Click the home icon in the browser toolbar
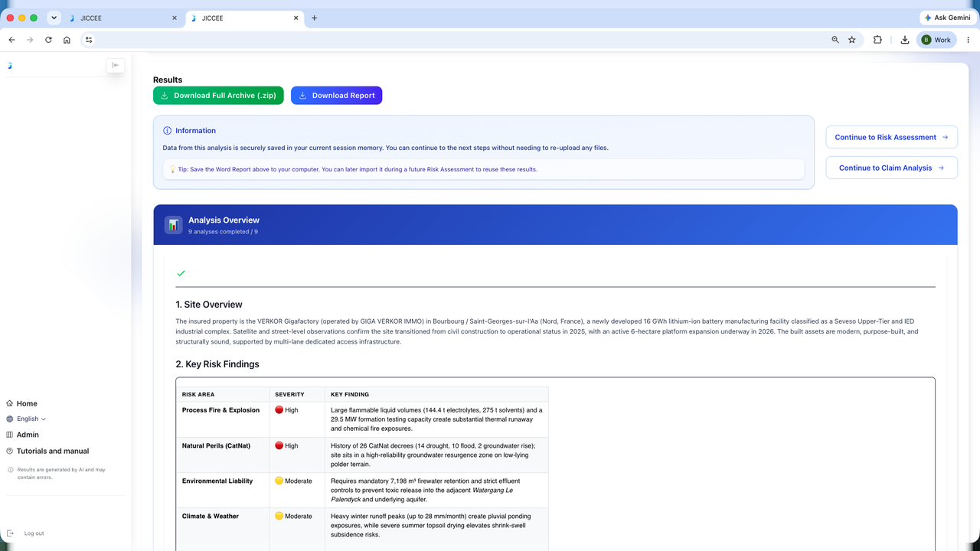The width and height of the screenshot is (980, 551). (x=67, y=40)
